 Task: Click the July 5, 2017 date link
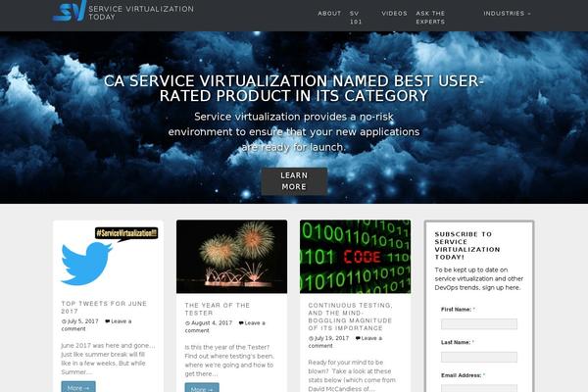[82, 321]
